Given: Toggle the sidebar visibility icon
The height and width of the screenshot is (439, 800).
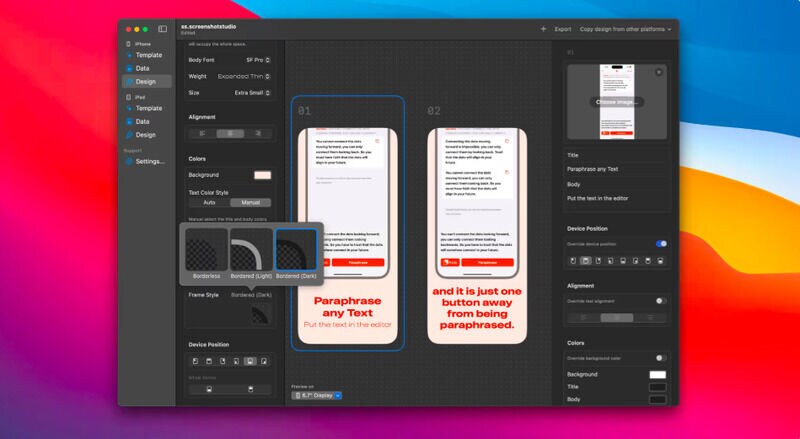Looking at the screenshot, I should [163, 29].
